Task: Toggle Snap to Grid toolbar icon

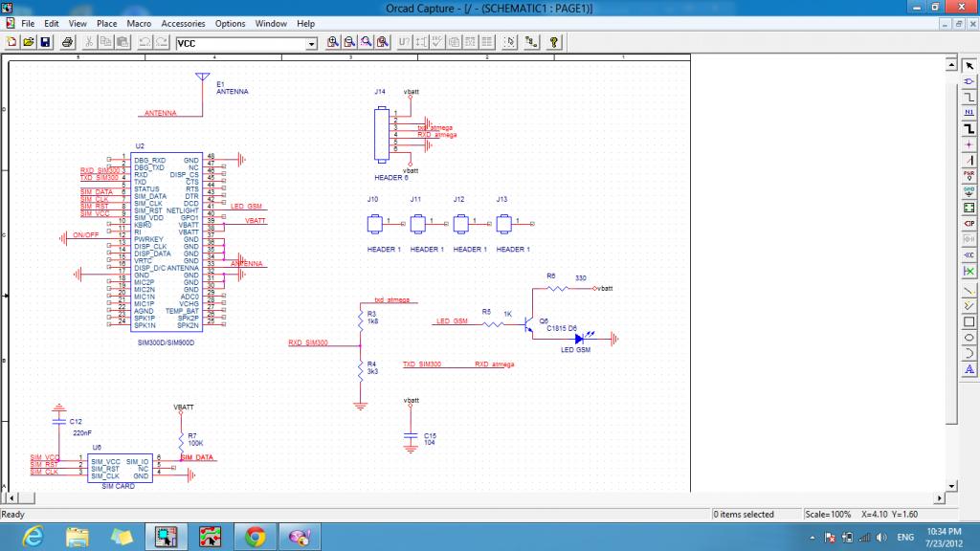Action: (x=509, y=42)
